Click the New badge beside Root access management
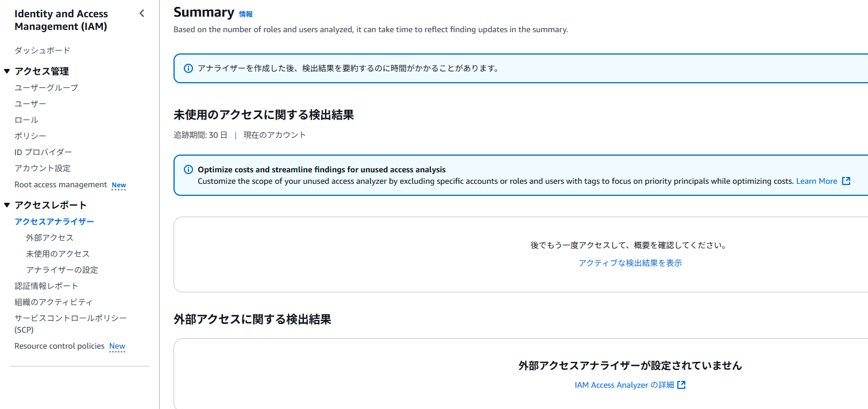868x409 pixels. coord(119,185)
